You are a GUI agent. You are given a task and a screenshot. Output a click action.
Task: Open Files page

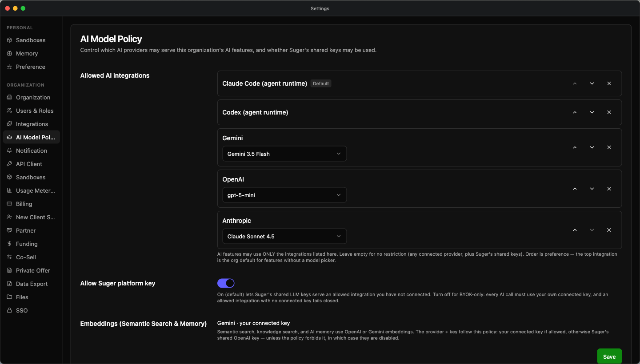click(x=31, y=297)
